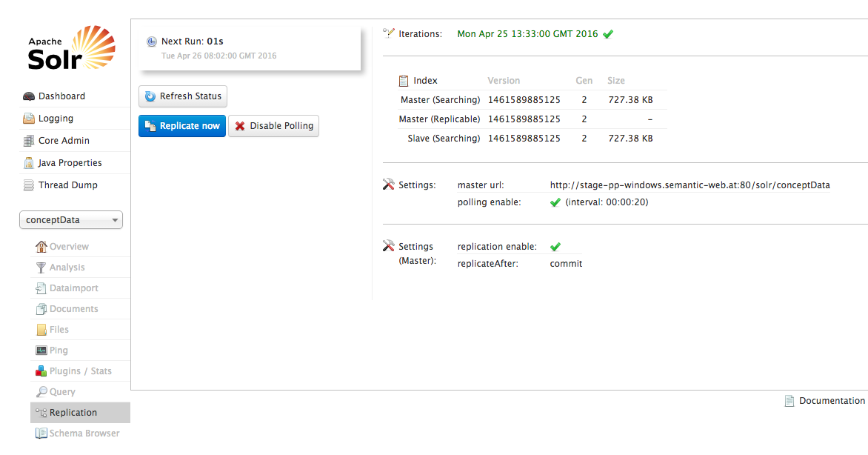This screenshot has height=455, width=868.
Task: Click the Refresh Status button
Action: tap(183, 96)
